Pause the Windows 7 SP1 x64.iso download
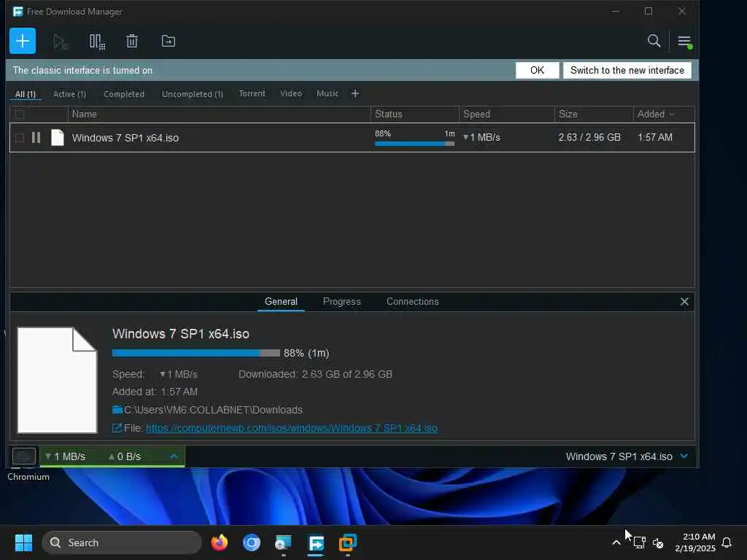The height and width of the screenshot is (560, 747). (36, 138)
